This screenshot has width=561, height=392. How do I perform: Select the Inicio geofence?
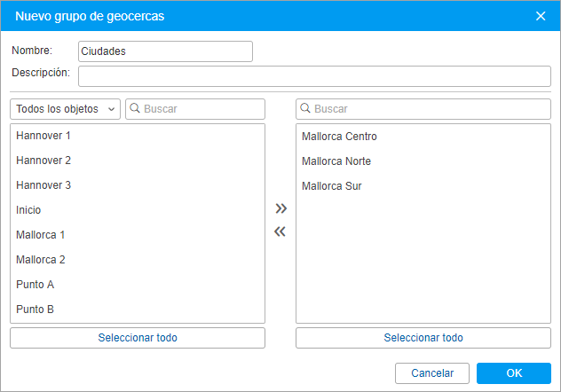138,210
